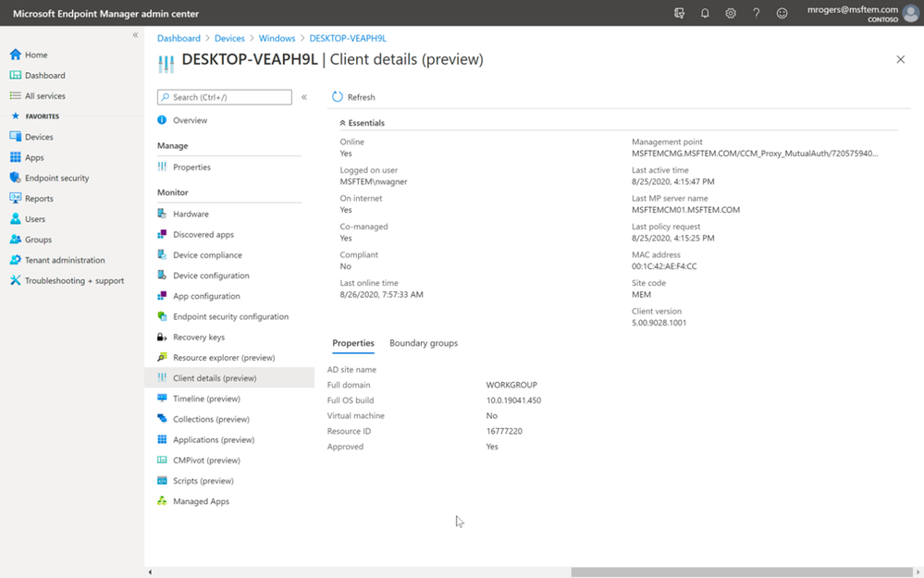Viewport: 924px width, 578px height.
Task: Click the Troubleshooting + support wrench icon
Action: [x=16, y=280]
